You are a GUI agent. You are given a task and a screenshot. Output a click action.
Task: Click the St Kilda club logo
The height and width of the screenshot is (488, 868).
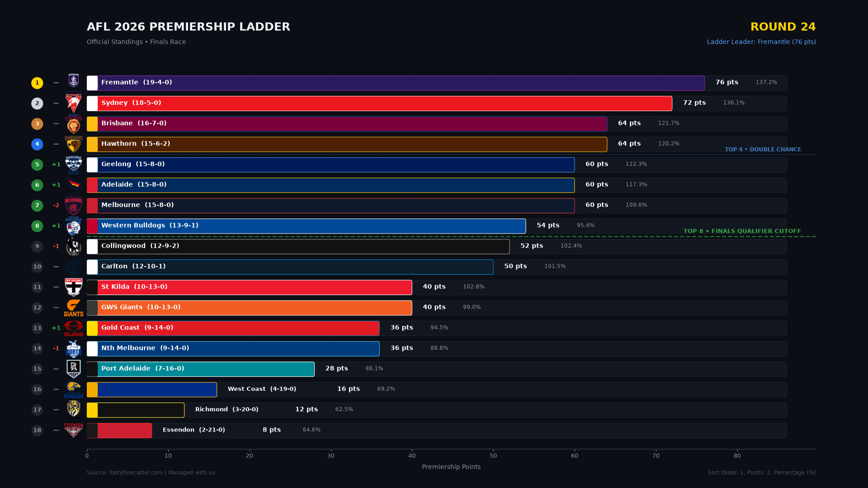74,287
